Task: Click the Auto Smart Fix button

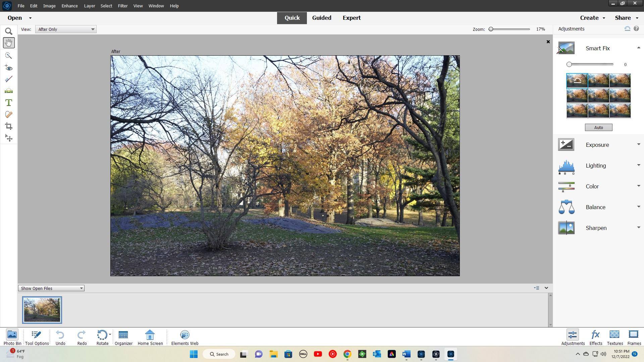Action: tap(598, 127)
